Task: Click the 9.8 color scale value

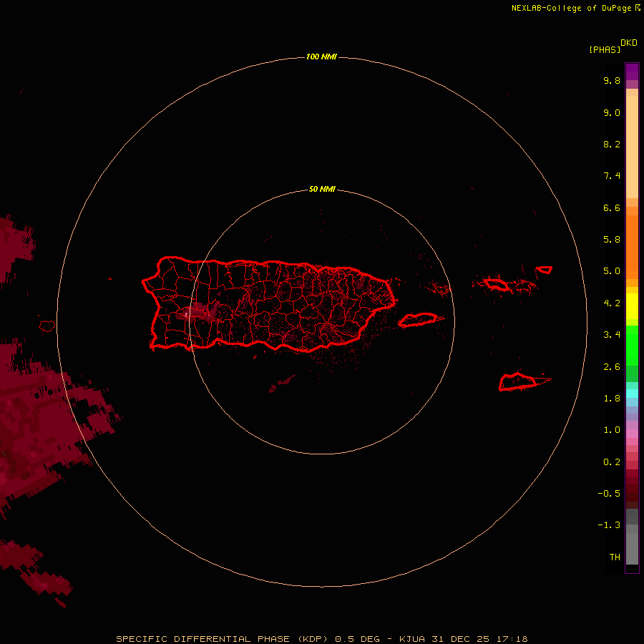Action: [612, 80]
